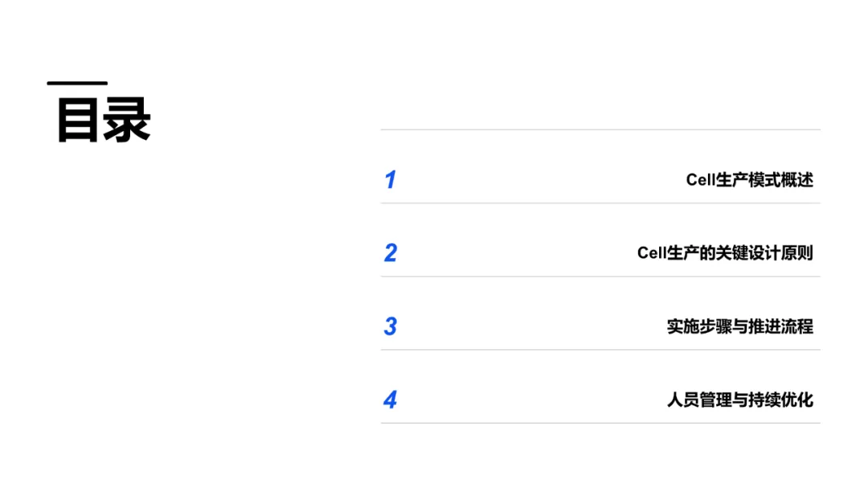Click the blue number 3
The width and height of the screenshot is (868, 489).
pyautogui.click(x=391, y=326)
